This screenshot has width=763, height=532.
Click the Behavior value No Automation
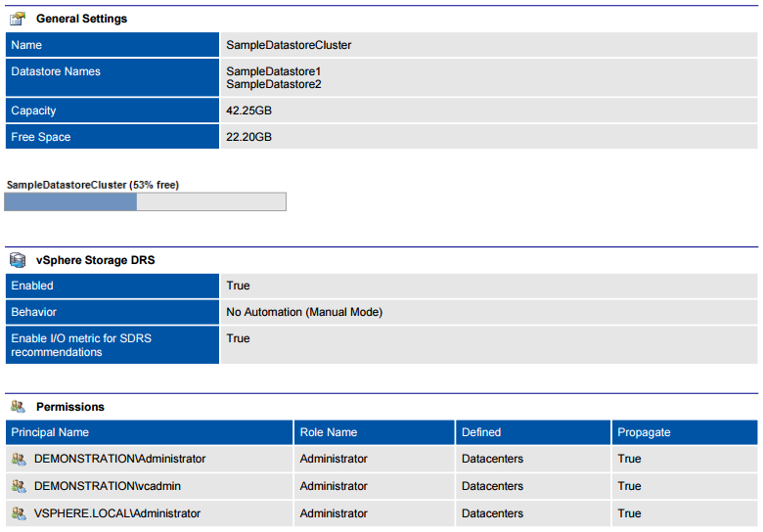[304, 312]
